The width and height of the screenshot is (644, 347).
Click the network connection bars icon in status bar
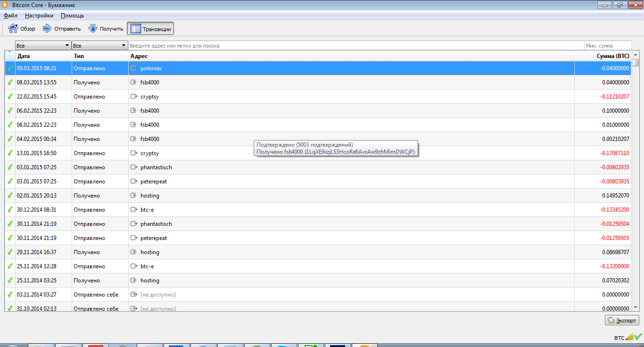[630, 338]
